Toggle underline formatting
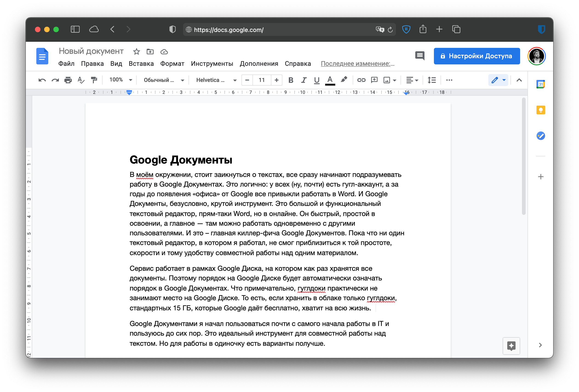 click(x=317, y=80)
